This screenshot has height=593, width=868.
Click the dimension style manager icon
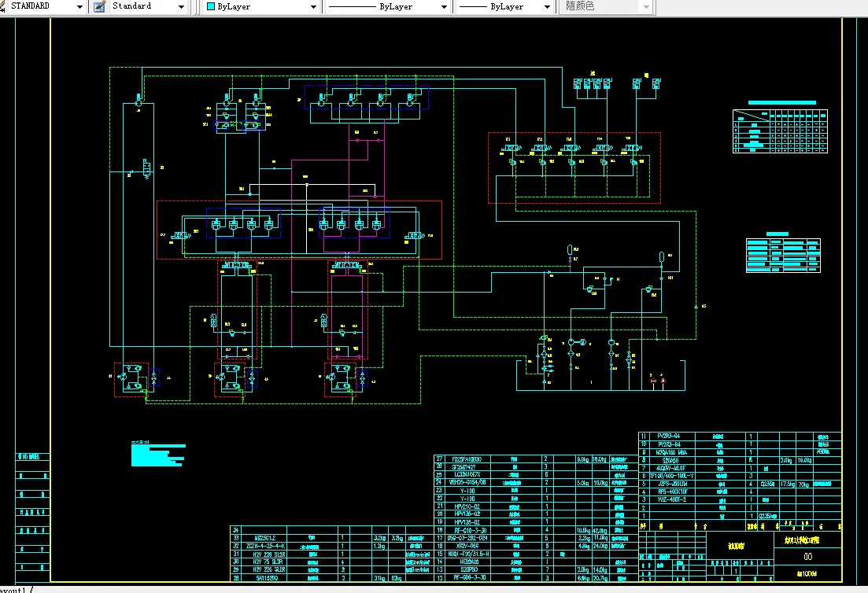pyautogui.click(x=99, y=6)
